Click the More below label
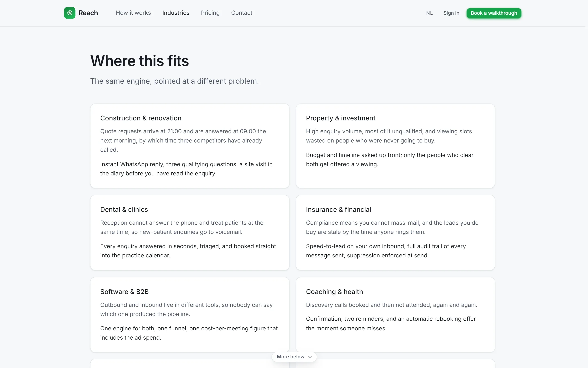 point(290,357)
